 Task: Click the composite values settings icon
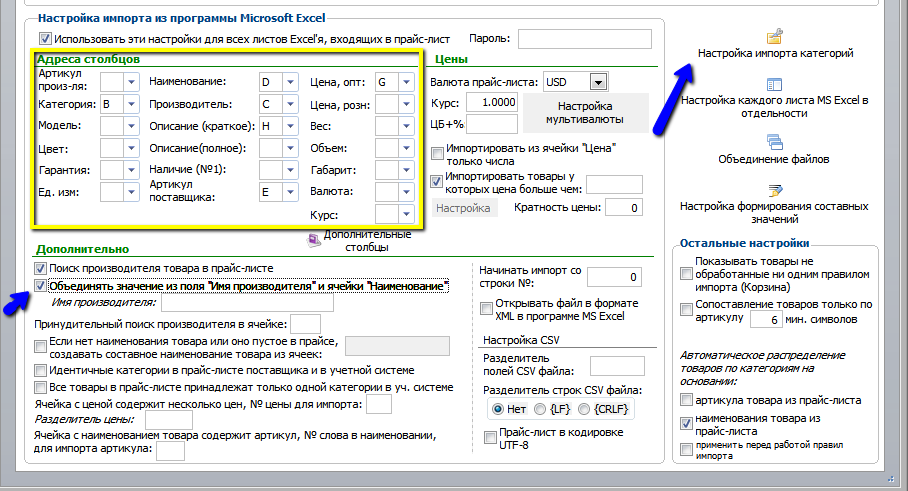click(775, 190)
